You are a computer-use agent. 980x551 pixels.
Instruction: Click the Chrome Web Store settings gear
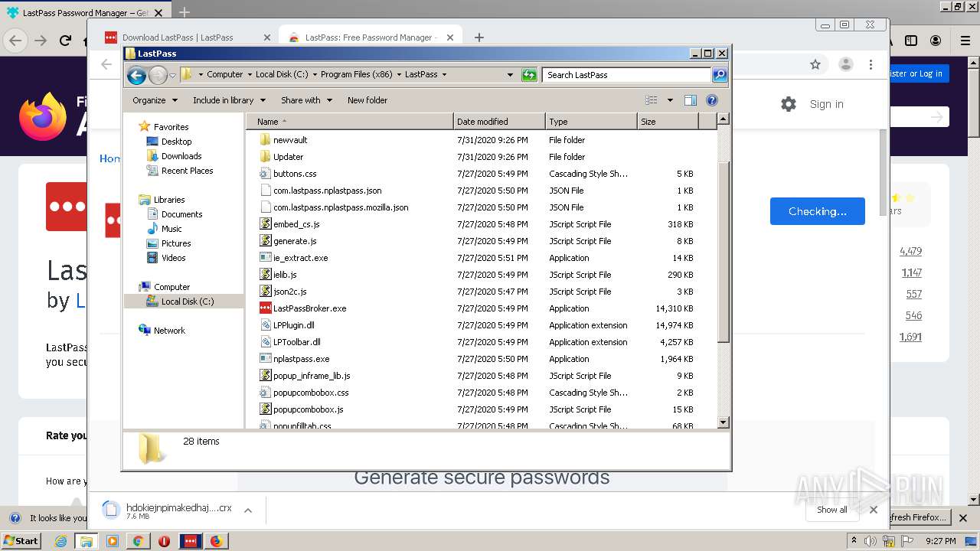click(x=789, y=104)
